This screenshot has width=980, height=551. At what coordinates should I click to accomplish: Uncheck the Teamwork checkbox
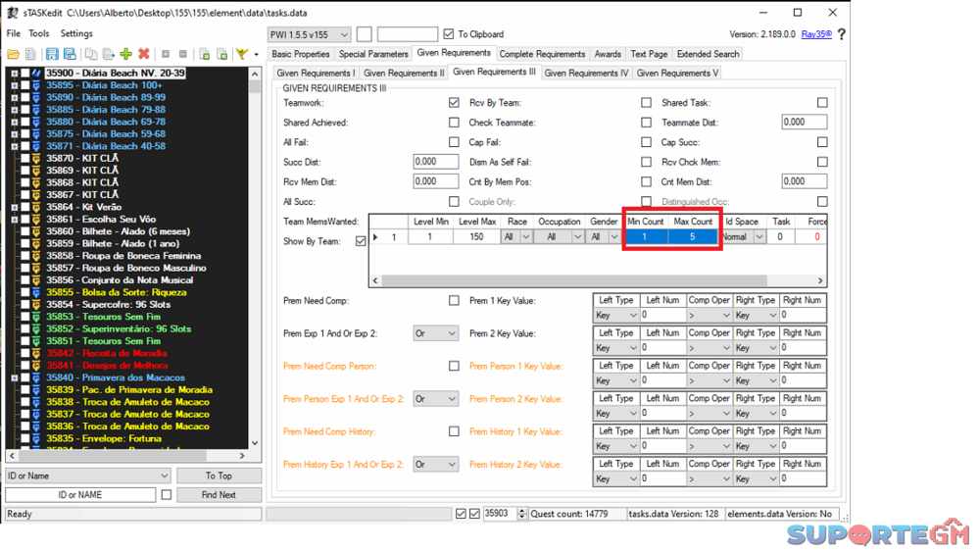tap(454, 103)
